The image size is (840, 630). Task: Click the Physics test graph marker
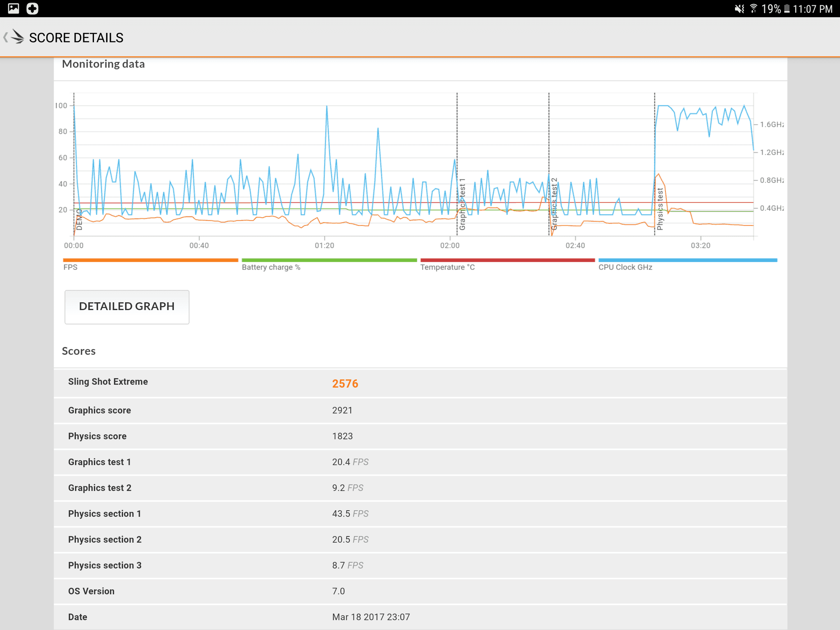(660, 209)
